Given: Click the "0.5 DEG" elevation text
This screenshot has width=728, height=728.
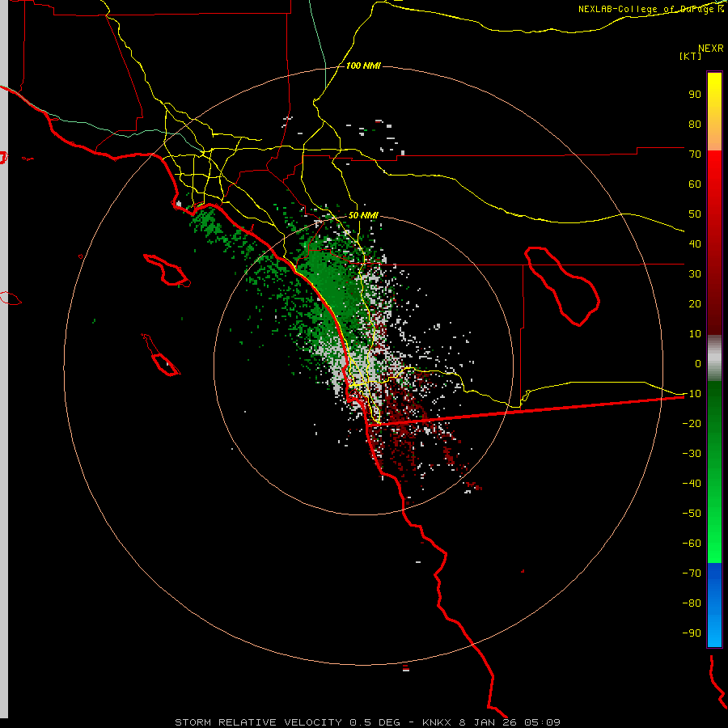Looking at the screenshot, I should tap(375, 722).
